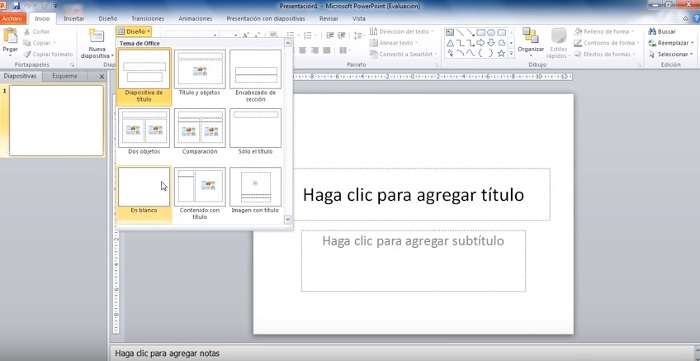Screen dimensions: 700x361
Task: Click the save icon in quick access toolbar
Action: click(17, 6)
